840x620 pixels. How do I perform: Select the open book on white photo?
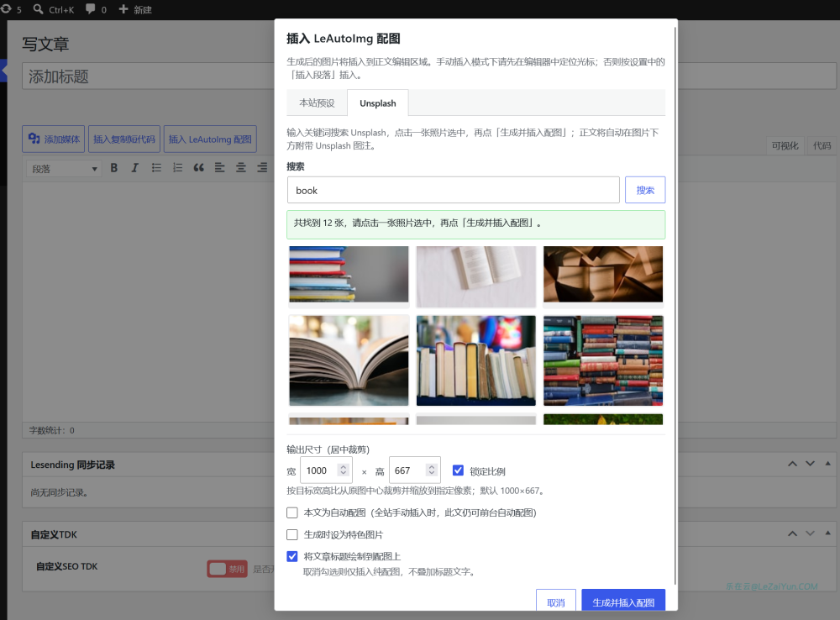point(475,276)
